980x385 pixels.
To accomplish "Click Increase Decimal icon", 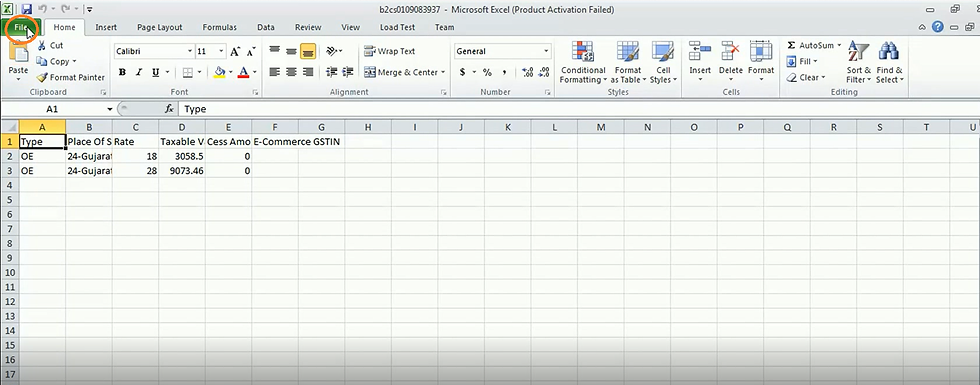I will (x=527, y=72).
